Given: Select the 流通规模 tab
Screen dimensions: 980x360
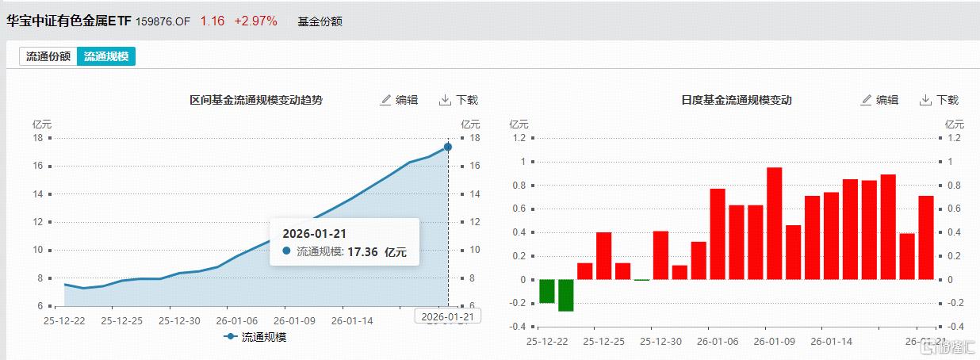Looking at the screenshot, I should click(x=107, y=56).
